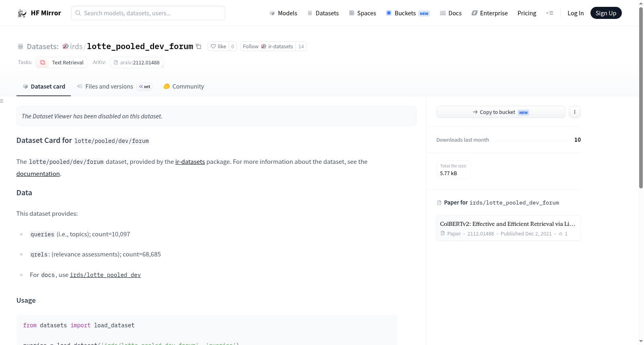Click the like count 0 badge
This screenshot has width=644, height=345.
tap(233, 46)
